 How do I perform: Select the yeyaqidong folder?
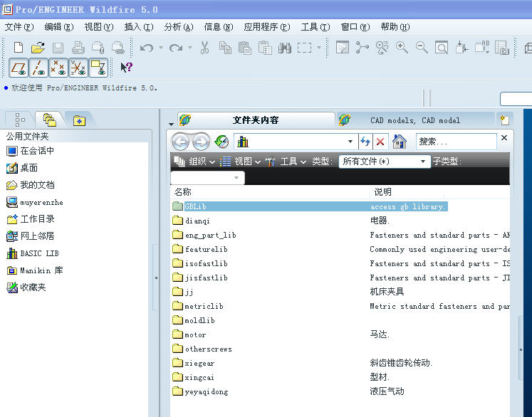pyautogui.click(x=200, y=391)
